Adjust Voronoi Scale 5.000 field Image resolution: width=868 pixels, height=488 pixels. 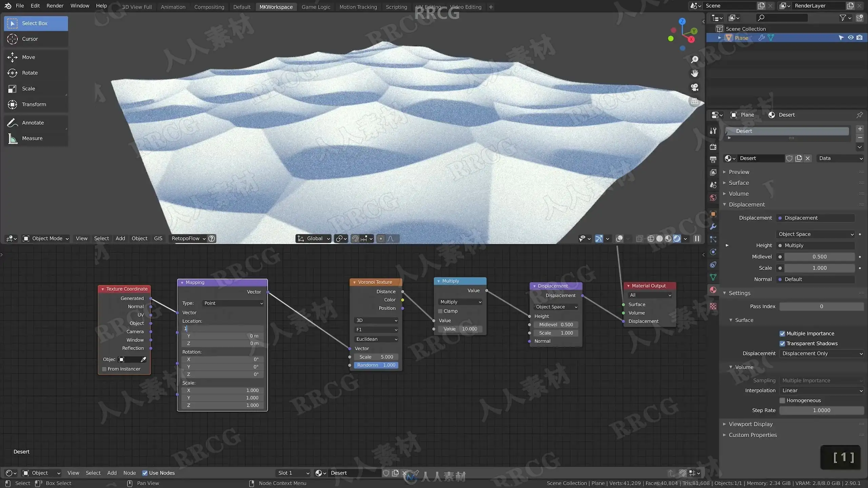(376, 357)
